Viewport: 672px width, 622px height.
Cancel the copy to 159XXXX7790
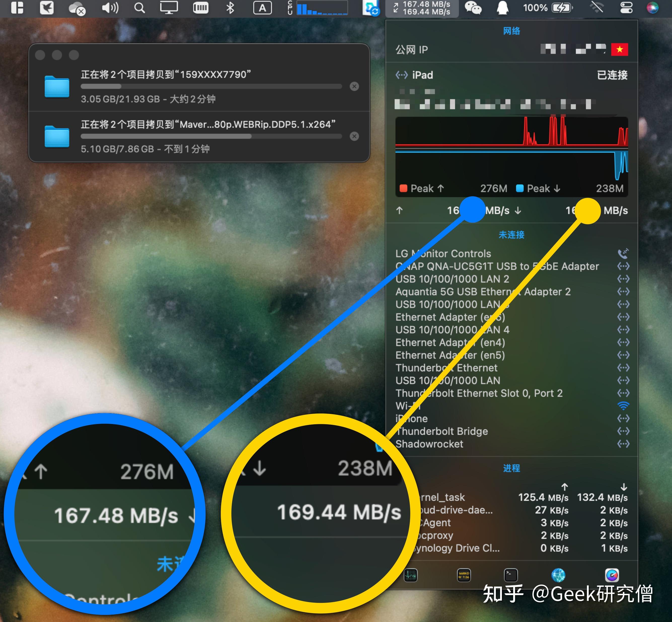point(354,87)
